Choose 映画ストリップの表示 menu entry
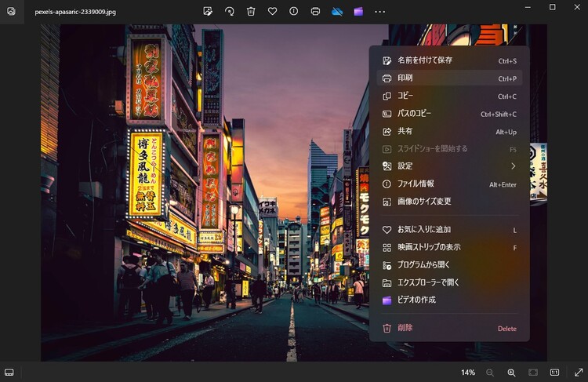588x382 pixels. 449,247
